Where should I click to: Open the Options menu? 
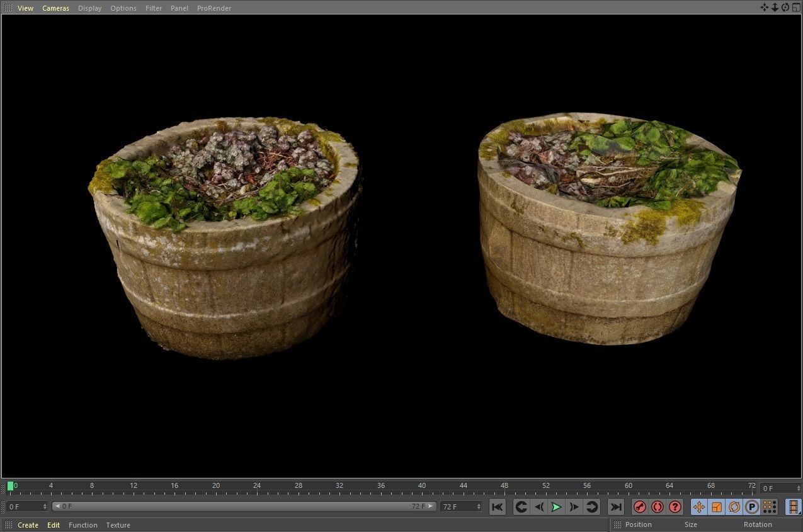click(x=123, y=8)
